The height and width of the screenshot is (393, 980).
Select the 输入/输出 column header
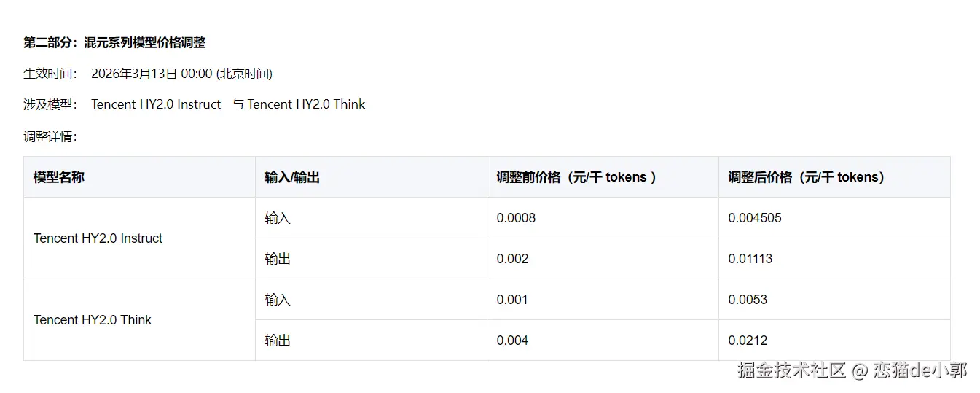pos(292,177)
